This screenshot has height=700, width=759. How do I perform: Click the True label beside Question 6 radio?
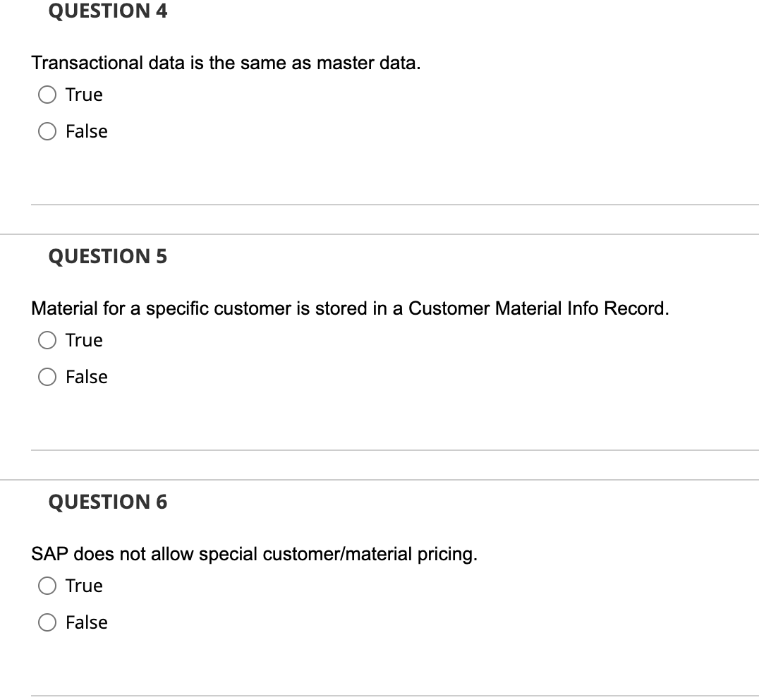[x=83, y=585]
